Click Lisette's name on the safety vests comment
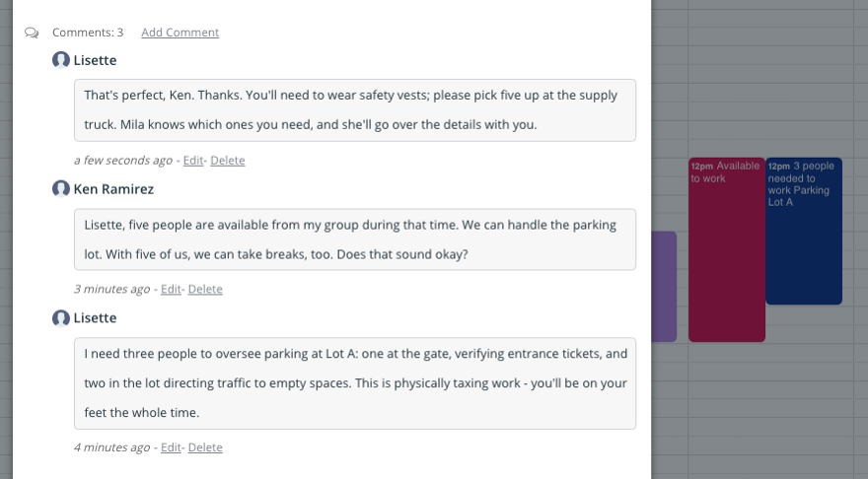 click(x=96, y=60)
